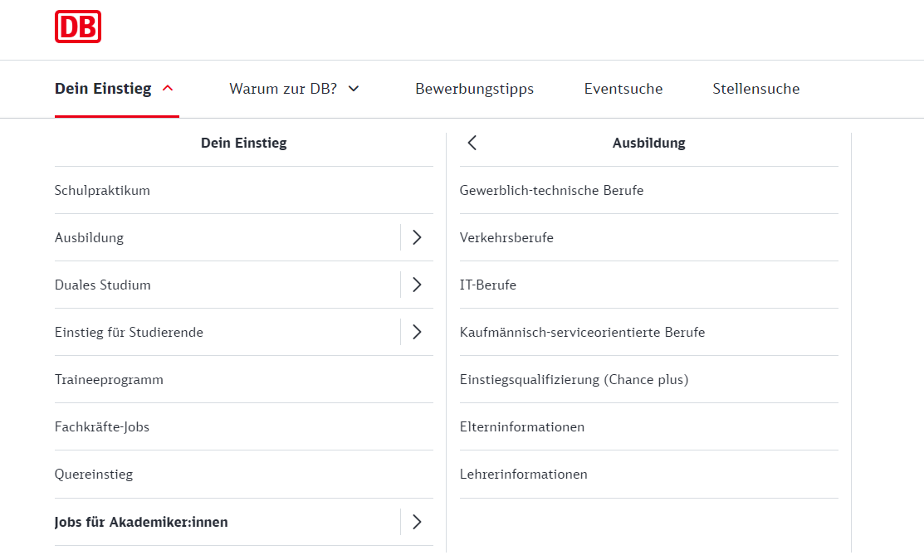The width and height of the screenshot is (924, 560).
Task: Open the Elterninformationen entry
Action: (522, 426)
